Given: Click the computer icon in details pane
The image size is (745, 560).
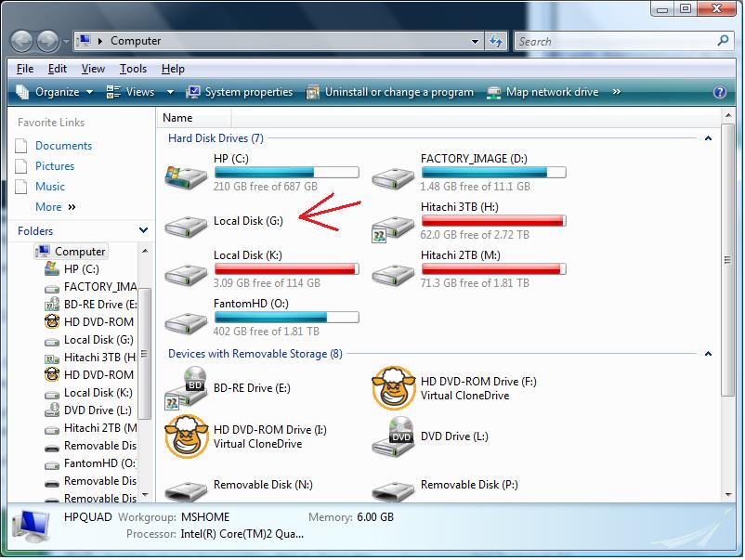Looking at the screenshot, I should coord(31,527).
